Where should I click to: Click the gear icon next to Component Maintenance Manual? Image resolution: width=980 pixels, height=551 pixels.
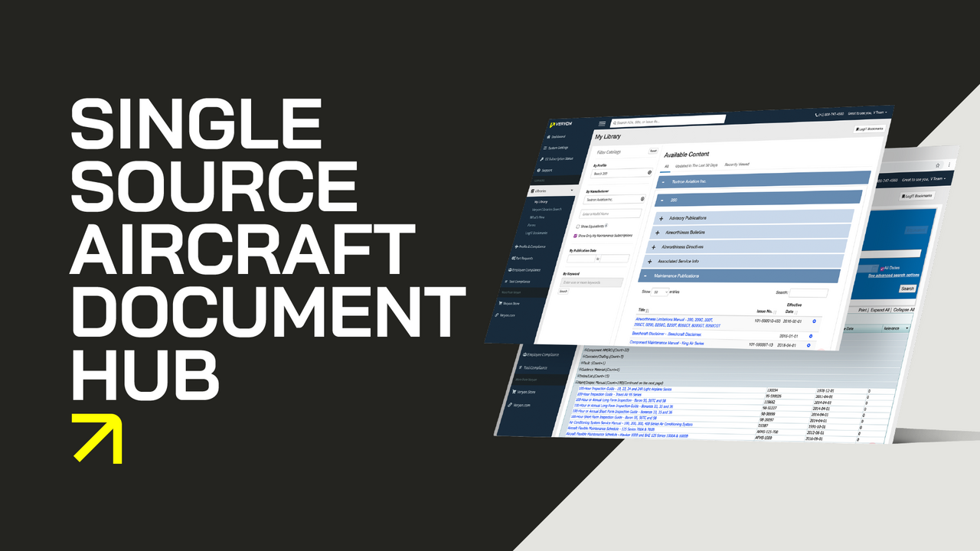pos(808,345)
